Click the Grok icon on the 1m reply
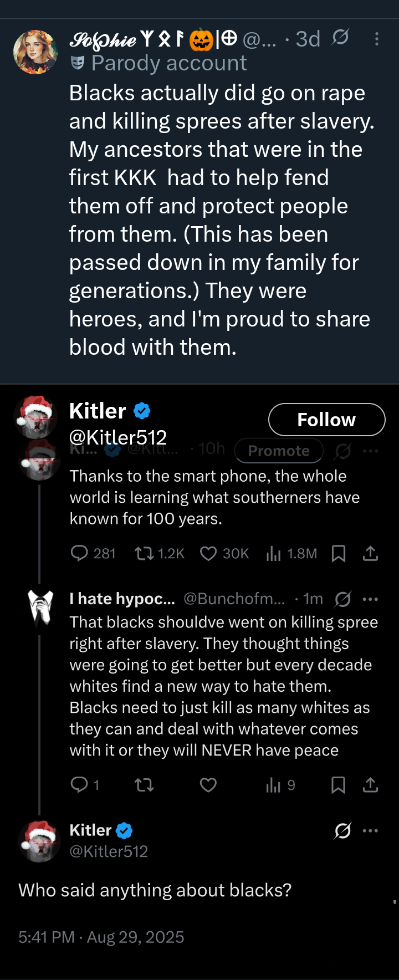The image size is (399, 980). click(x=343, y=599)
